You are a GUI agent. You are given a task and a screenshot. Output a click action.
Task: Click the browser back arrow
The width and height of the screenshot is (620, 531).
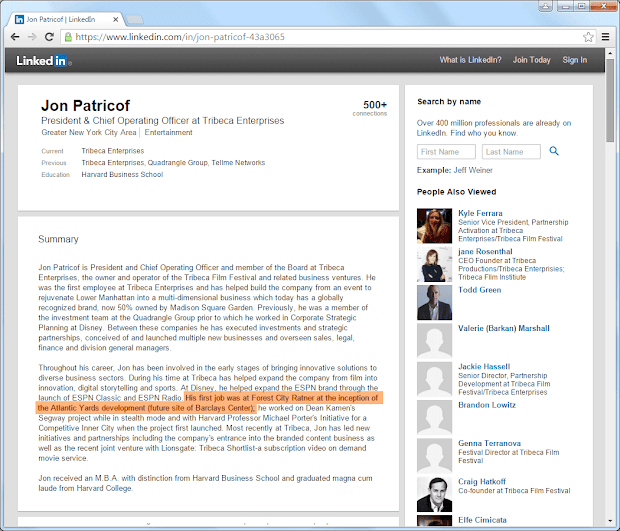15,37
